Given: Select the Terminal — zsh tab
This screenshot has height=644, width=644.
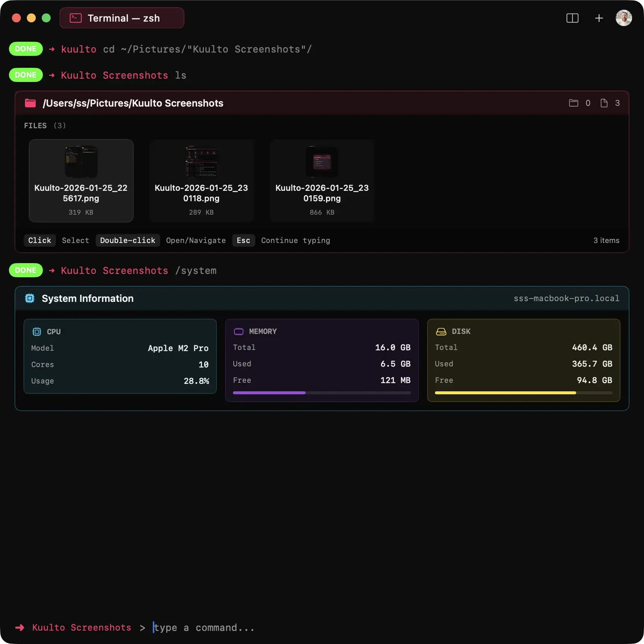Looking at the screenshot, I should coord(122,18).
